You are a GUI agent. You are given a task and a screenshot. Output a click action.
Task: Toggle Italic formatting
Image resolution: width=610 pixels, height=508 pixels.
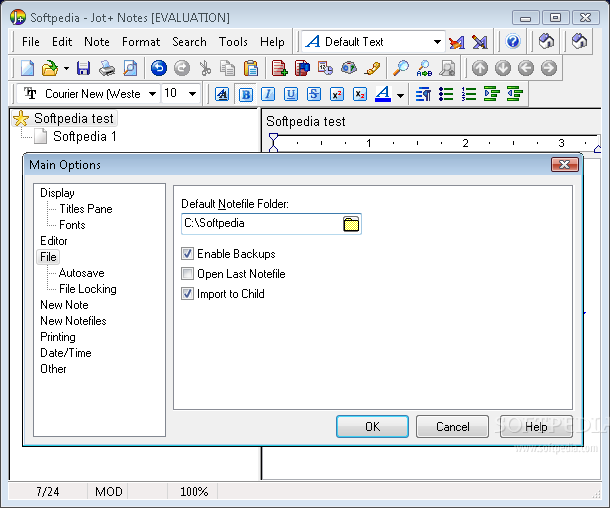pyautogui.click(x=268, y=94)
